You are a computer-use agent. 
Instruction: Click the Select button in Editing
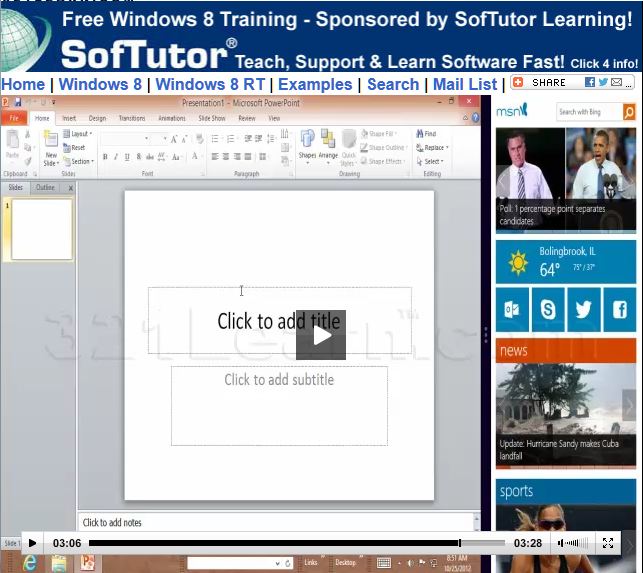pos(430,162)
